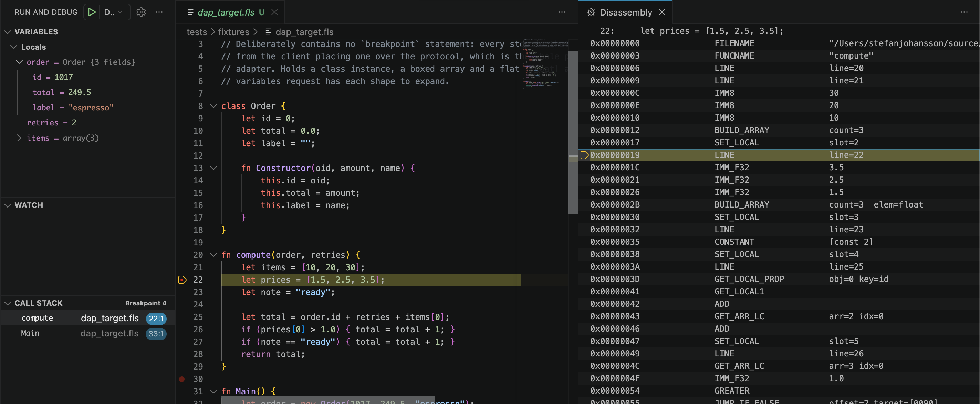Select the dap_target.fls editor tab

[230, 12]
